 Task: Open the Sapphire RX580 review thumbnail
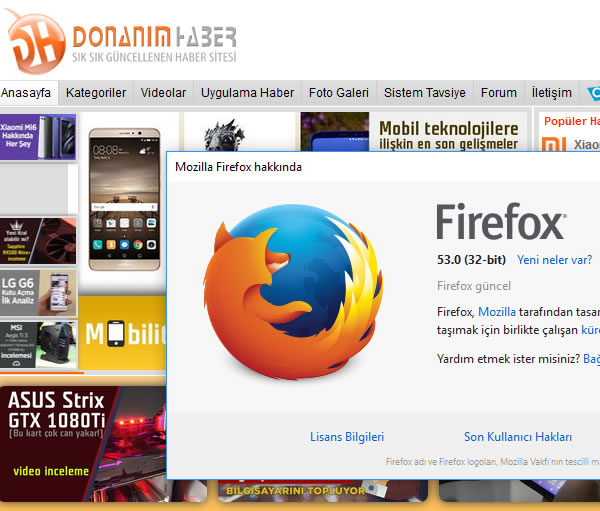38,241
